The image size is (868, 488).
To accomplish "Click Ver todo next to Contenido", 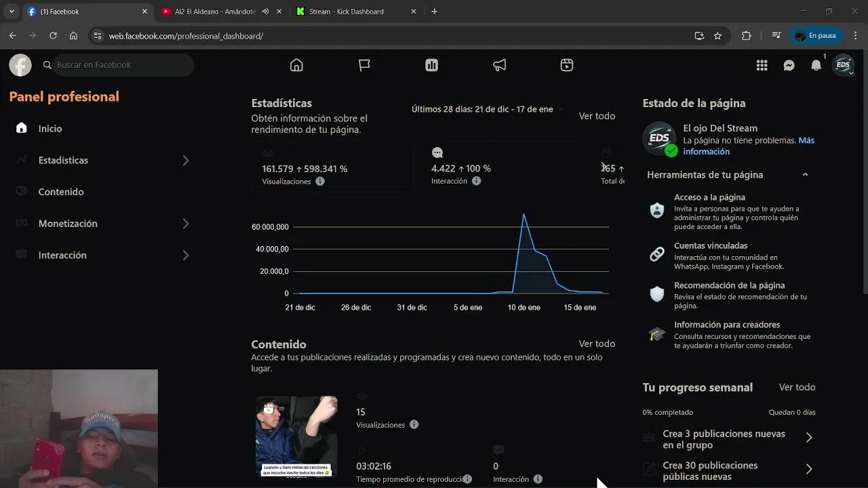I will point(597,344).
